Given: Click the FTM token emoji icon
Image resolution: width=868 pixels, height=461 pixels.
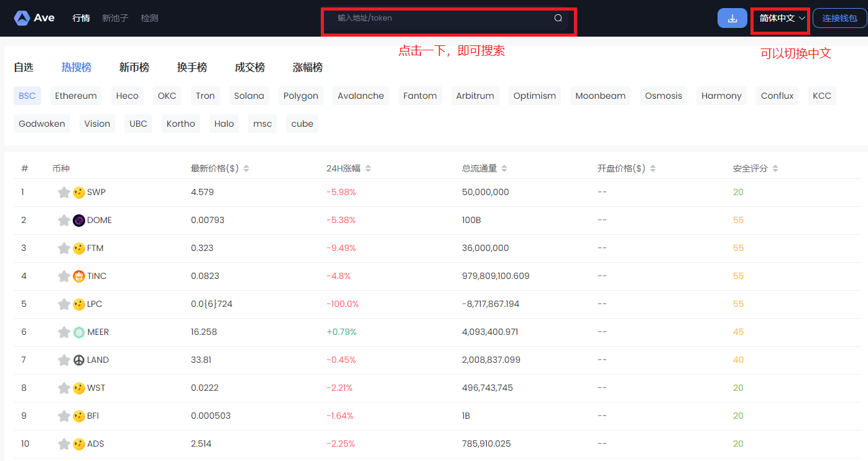Looking at the screenshot, I should click(79, 249).
